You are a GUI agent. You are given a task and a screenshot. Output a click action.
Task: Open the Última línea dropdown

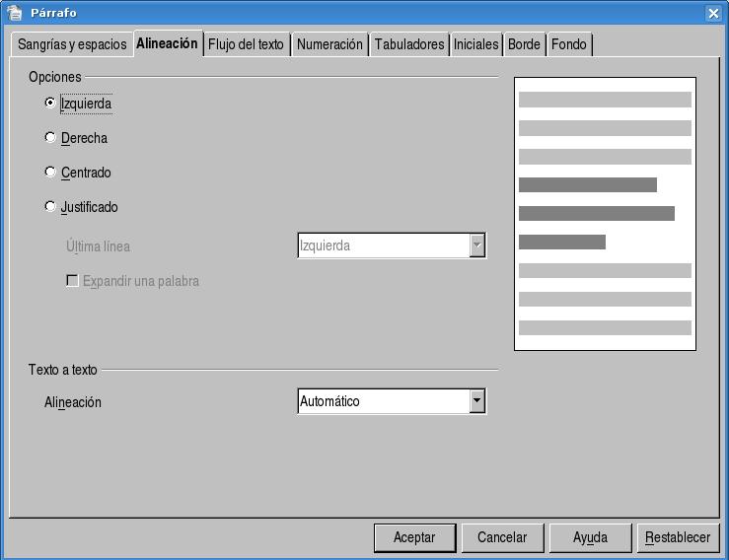click(477, 245)
